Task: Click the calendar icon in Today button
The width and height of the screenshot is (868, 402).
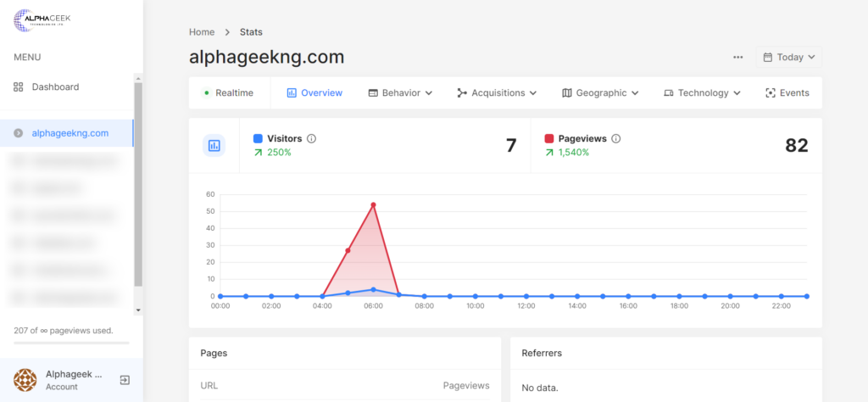Action: (768, 57)
